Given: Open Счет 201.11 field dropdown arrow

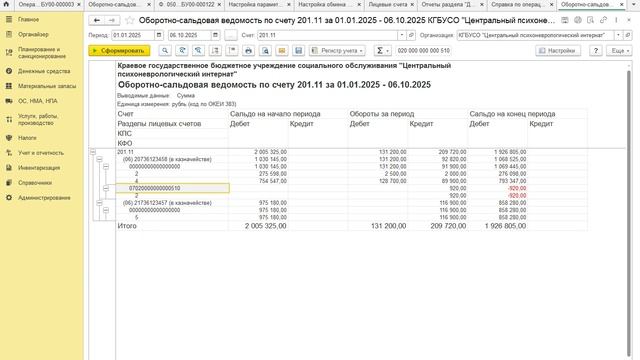Looking at the screenshot, I should [402, 35].
